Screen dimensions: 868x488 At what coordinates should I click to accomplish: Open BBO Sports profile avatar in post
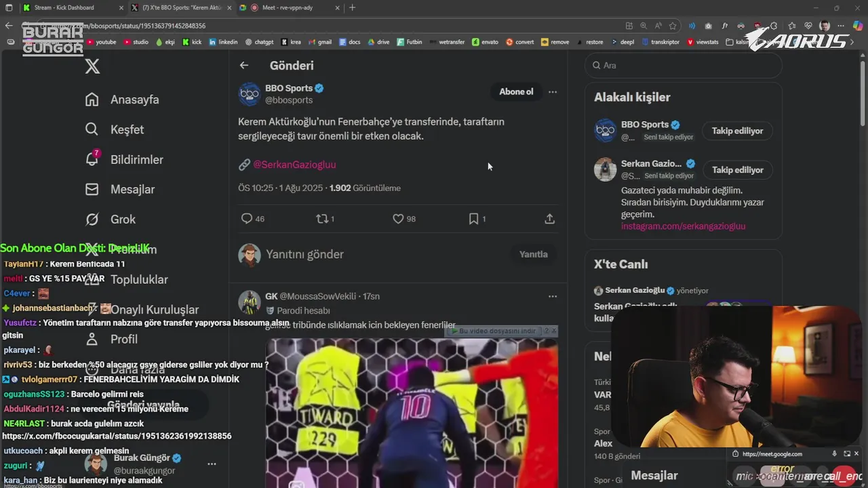pyautogui.click(x=250, y=94)
